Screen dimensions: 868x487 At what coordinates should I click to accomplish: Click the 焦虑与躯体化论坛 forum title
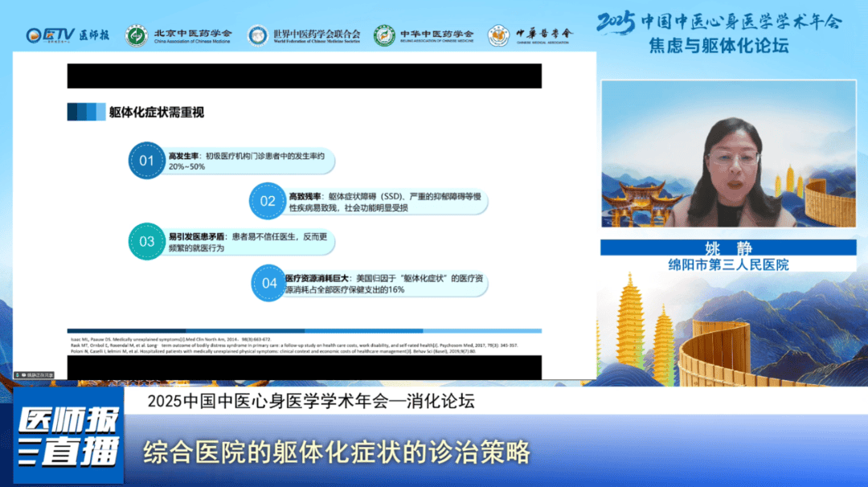pos(719,45)
